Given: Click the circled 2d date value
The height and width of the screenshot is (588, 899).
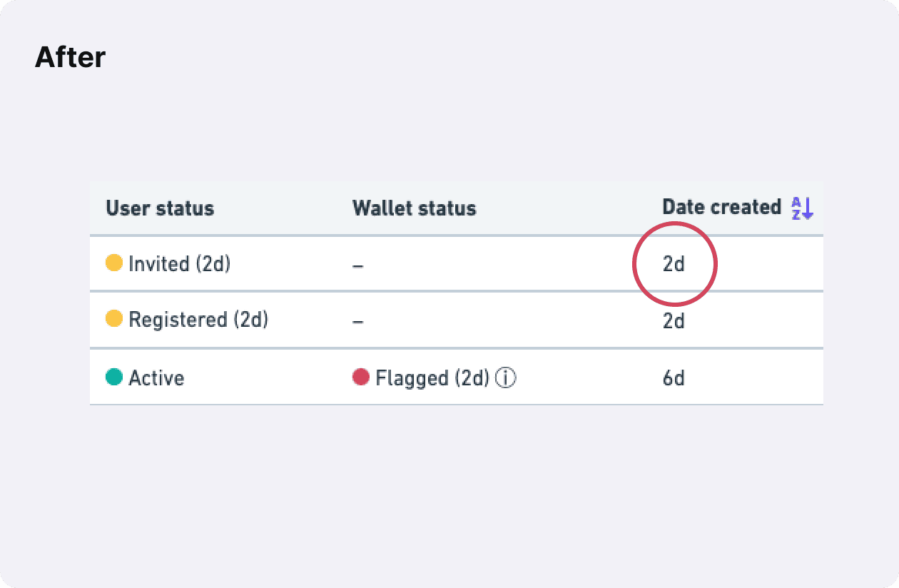Looking at the screenshot, I should pos(674,264).
